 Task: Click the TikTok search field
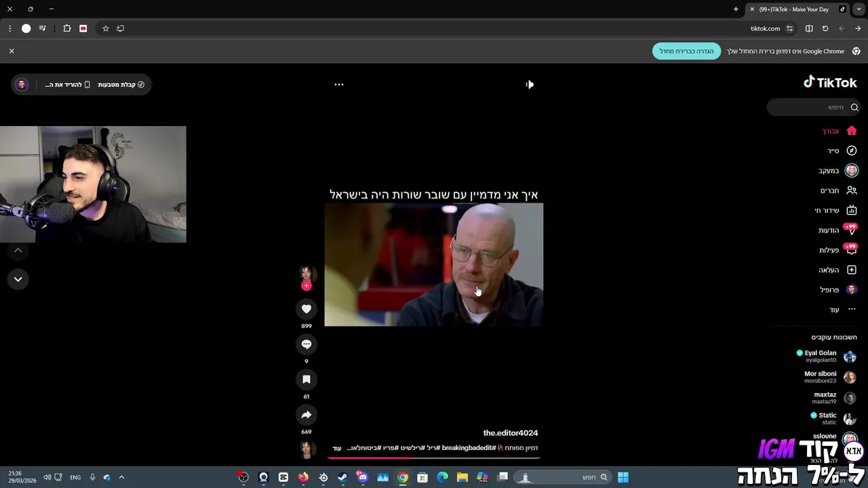click(814, 107)
